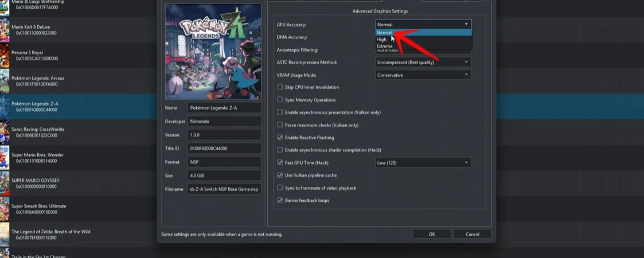The width and height of the screenshot is (644, 258).
Task: Click the Super Mario Odyssey game icon
Action: click(x=4, y=183)
